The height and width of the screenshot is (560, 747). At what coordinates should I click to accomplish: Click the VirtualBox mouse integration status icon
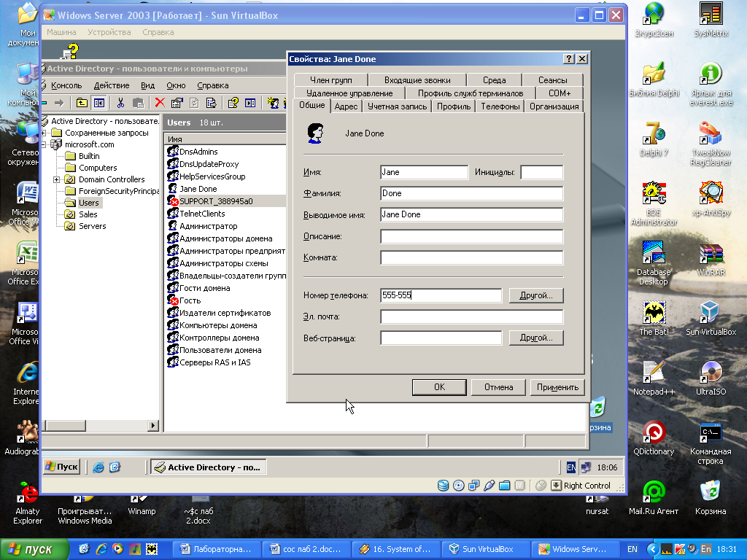[x=541, y=486]
